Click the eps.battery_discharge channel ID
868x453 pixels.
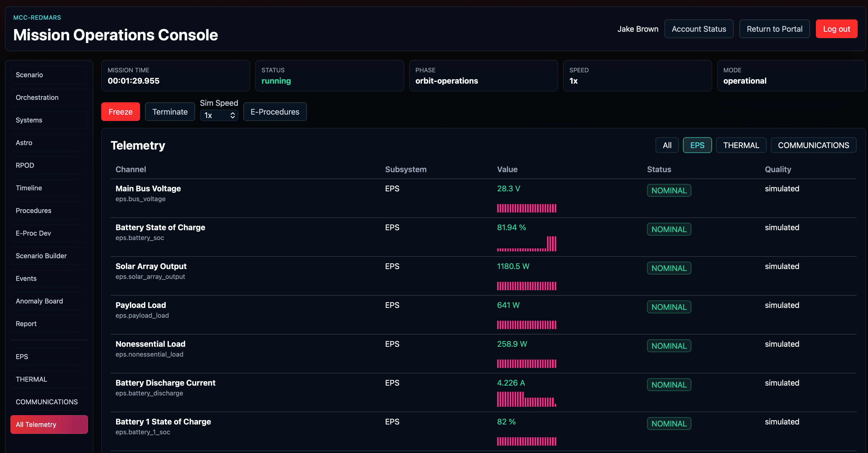(149, 393)
